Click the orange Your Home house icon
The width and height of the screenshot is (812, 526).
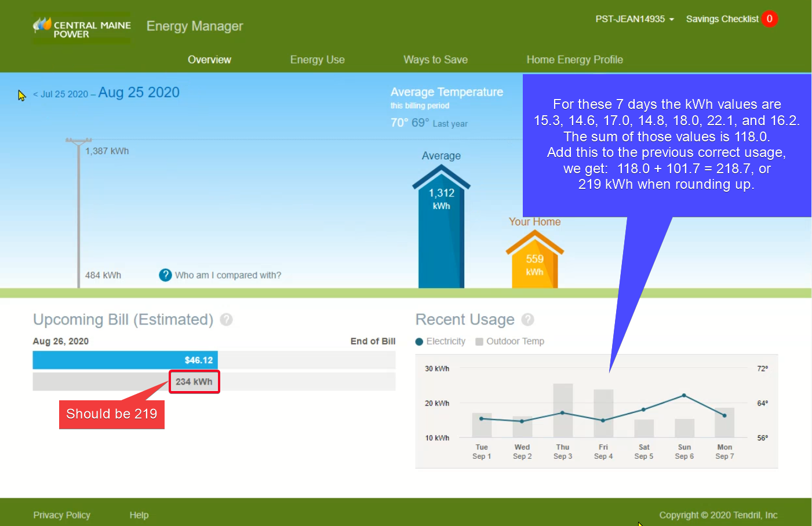pyautogui.click(x=534, y=261)
